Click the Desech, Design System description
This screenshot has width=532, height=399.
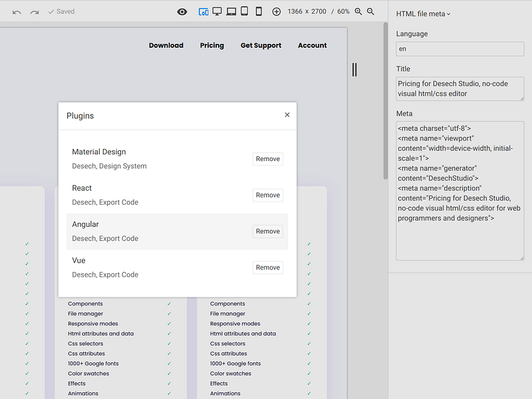(109, 166)
